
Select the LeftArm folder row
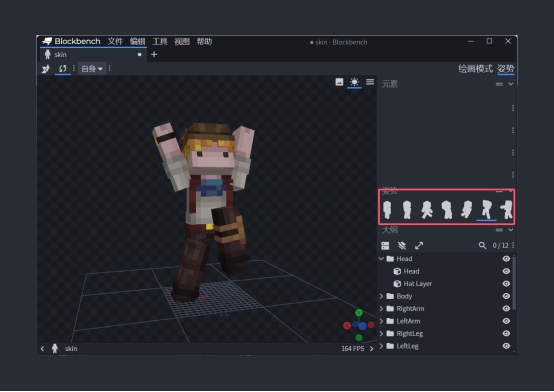pyautogui.click(x=444, y=321)
